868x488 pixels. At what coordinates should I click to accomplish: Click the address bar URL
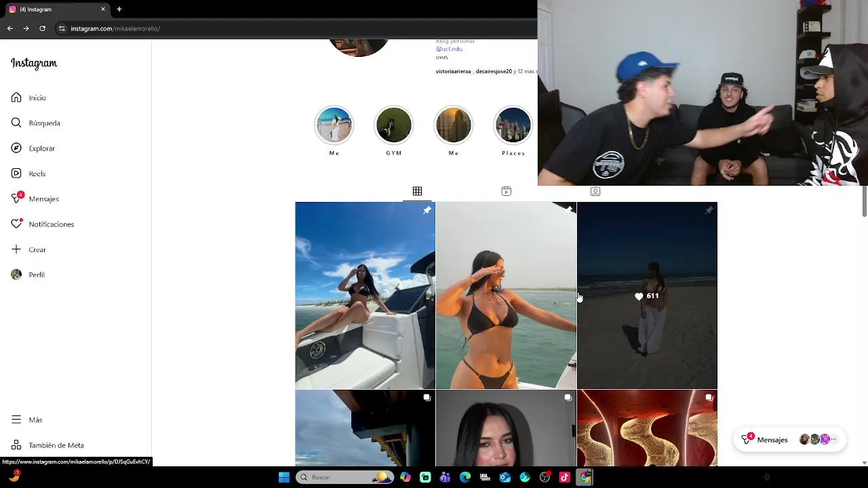115,28
